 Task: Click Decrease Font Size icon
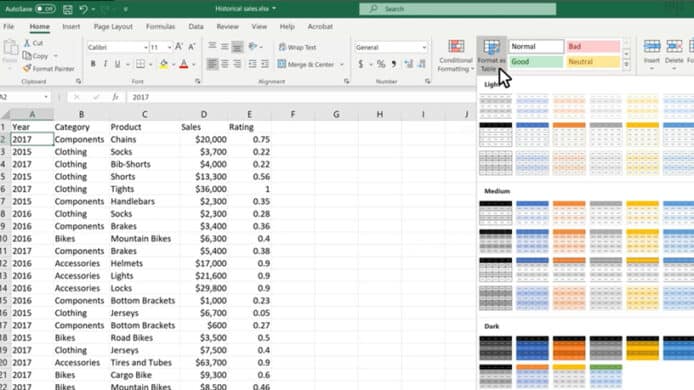point(192,47)
